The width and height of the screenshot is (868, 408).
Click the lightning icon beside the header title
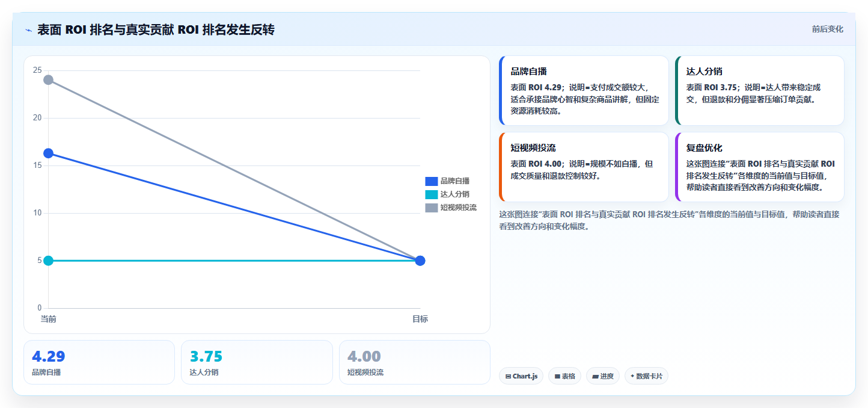tap(28, 29)
